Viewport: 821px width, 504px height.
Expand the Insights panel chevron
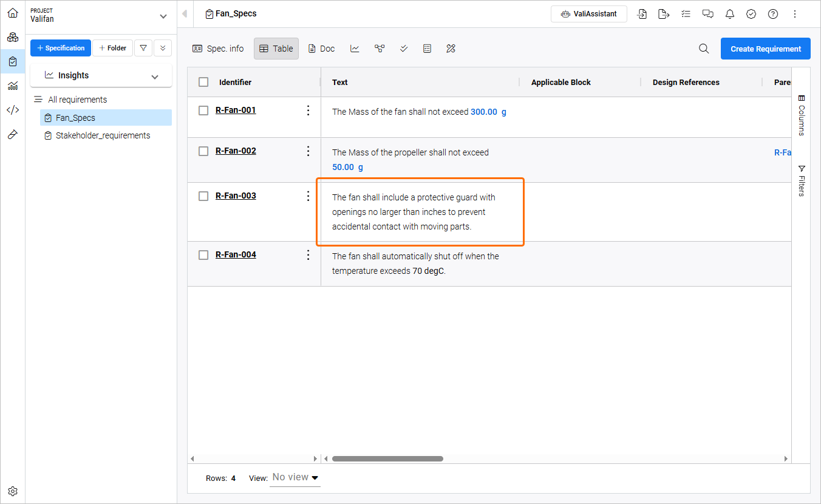[155, 77]
